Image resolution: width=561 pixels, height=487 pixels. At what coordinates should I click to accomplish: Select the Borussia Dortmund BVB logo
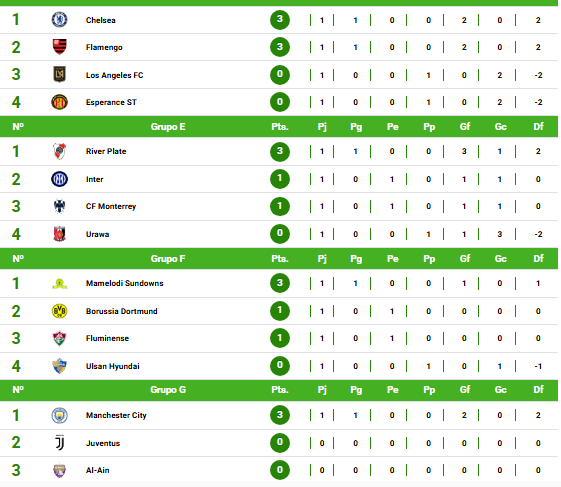pyautogui.click(x=59, y=311)
